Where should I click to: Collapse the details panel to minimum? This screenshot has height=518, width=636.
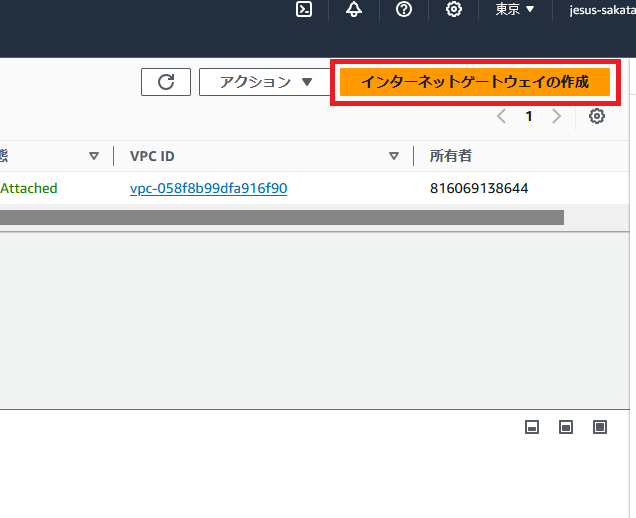click(532, 427)
